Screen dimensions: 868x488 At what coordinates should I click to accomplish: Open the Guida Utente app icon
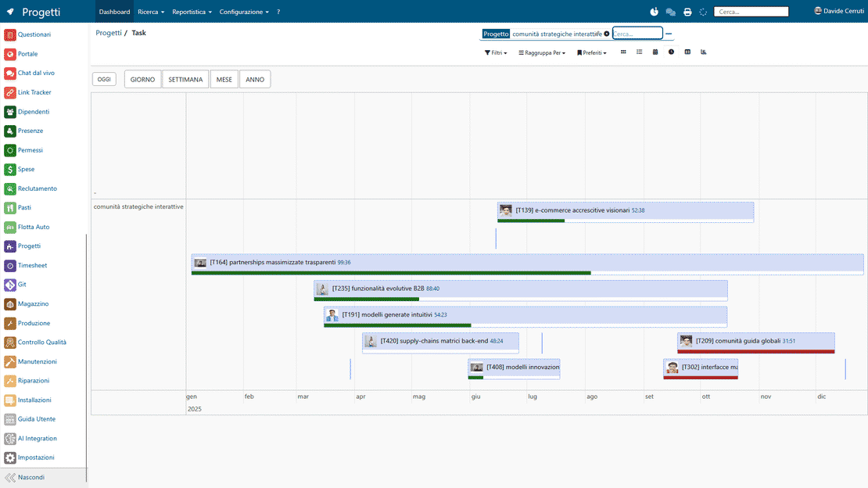pos(10,419)
